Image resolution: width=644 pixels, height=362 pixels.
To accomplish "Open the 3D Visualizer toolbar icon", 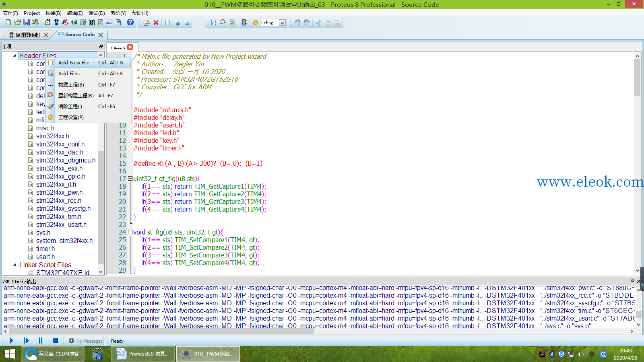I will (x=74, y=23).
